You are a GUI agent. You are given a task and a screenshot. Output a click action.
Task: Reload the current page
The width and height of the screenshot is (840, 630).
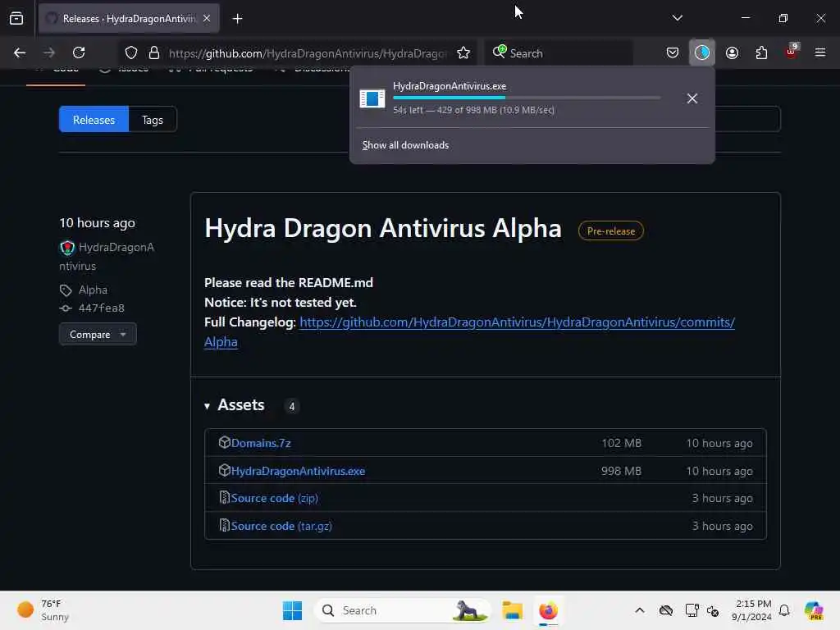(x=79, y=52)
